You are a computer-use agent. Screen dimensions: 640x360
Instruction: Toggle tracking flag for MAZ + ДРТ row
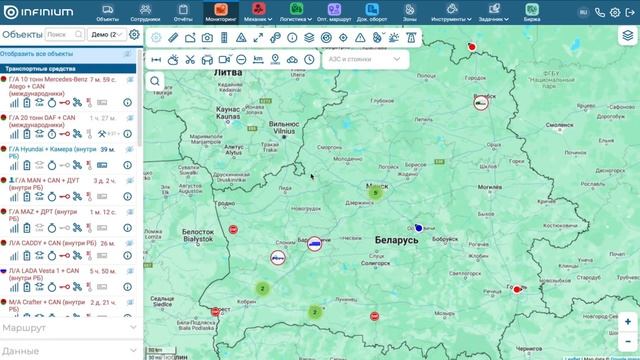pyautogui.click(x=130, y=212)
